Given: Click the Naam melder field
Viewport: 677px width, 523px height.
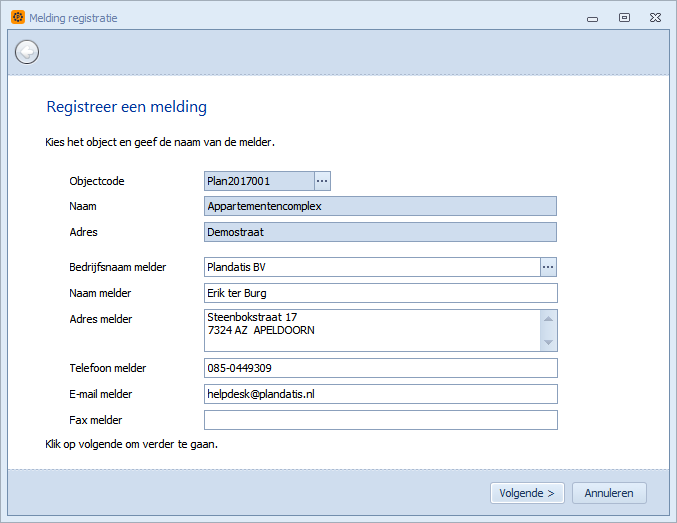Looking at the screenshot, I should pyautogui.click(x=381, y=293).
